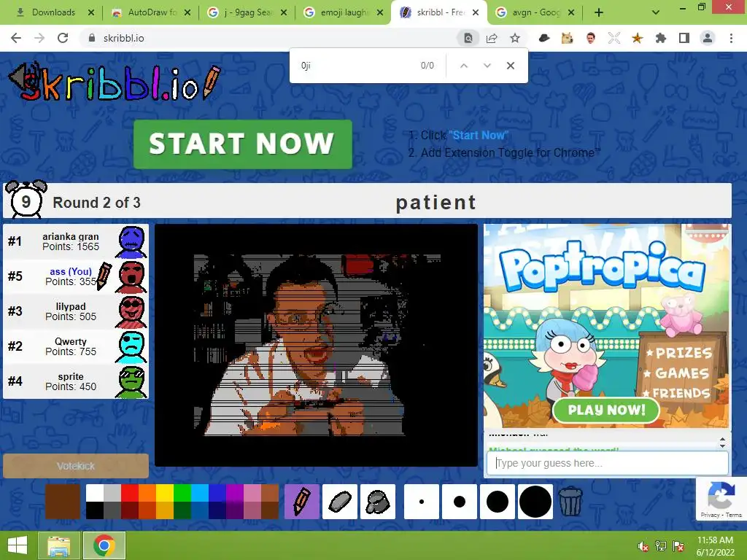Click the find-in-page search field
The image size is (747, 560).
355,66
